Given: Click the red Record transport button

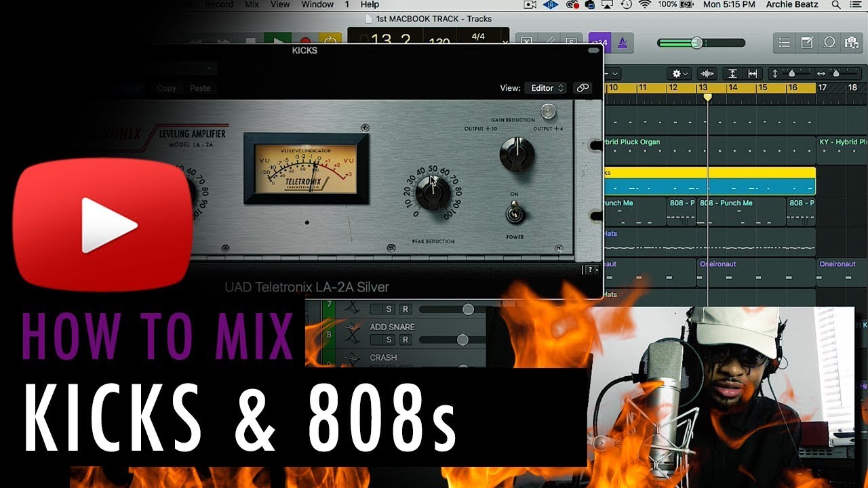Looking at the screenshot, I should (x=305, y=41).
